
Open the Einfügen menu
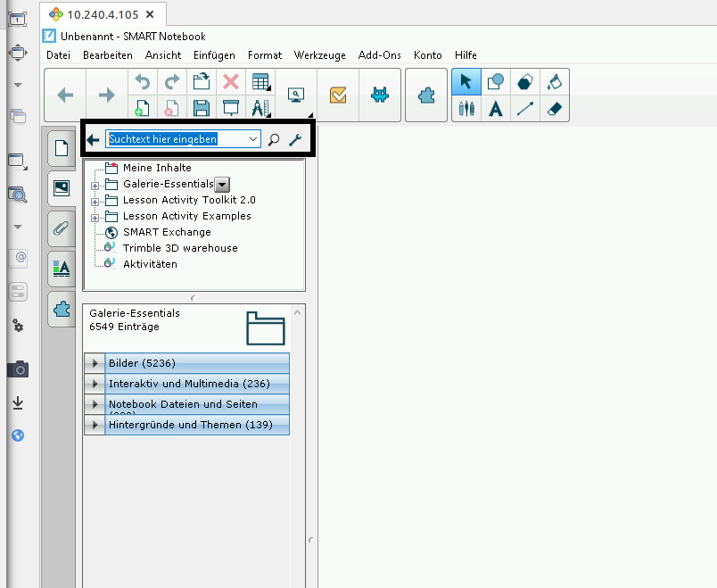(214, 55)
